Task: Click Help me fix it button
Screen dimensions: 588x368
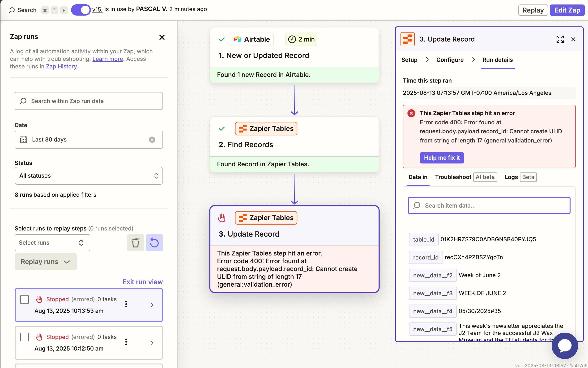Action: (x=442, y=158)
